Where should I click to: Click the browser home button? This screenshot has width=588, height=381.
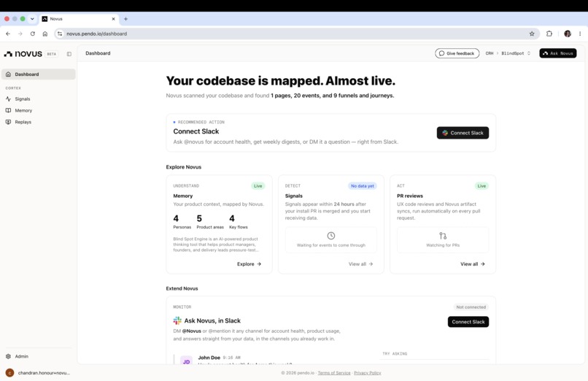pyautogui.click(x=45, y=34)
